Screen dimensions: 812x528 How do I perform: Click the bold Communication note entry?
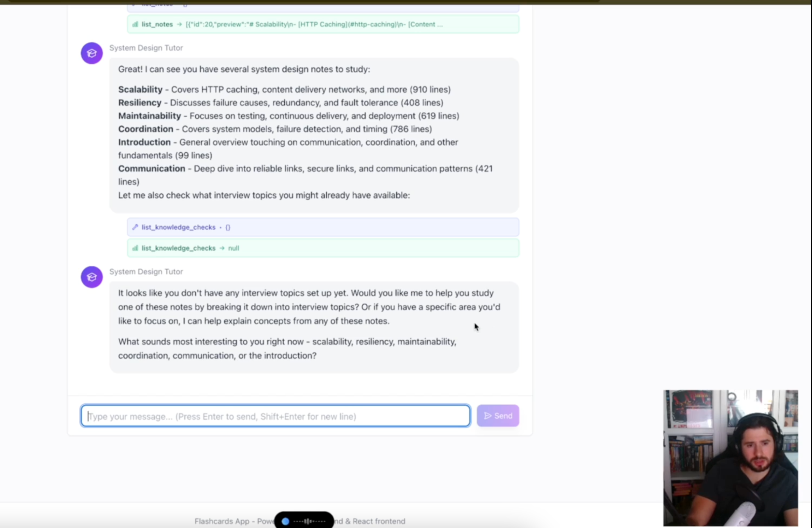click(x=151, y=169)
